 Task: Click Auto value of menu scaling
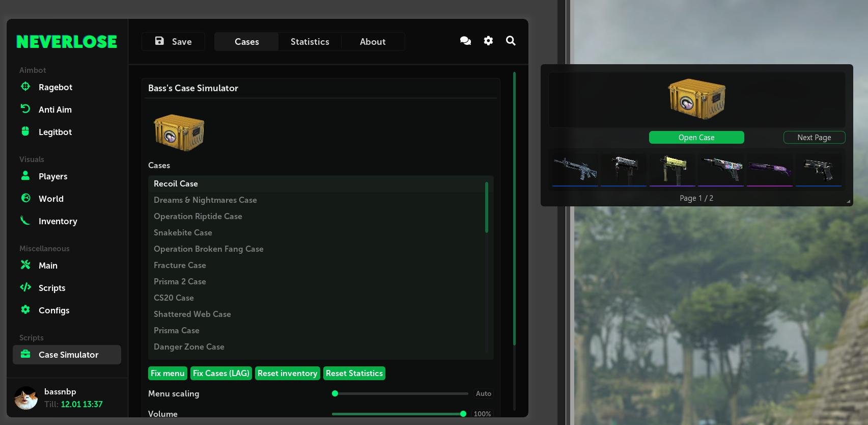(x=483, y=393)
